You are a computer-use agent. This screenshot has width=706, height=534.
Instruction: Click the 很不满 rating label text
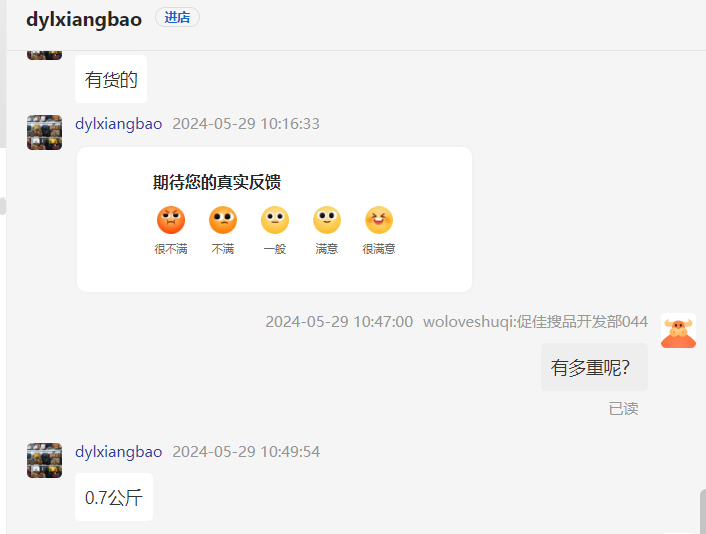[171, 249]
